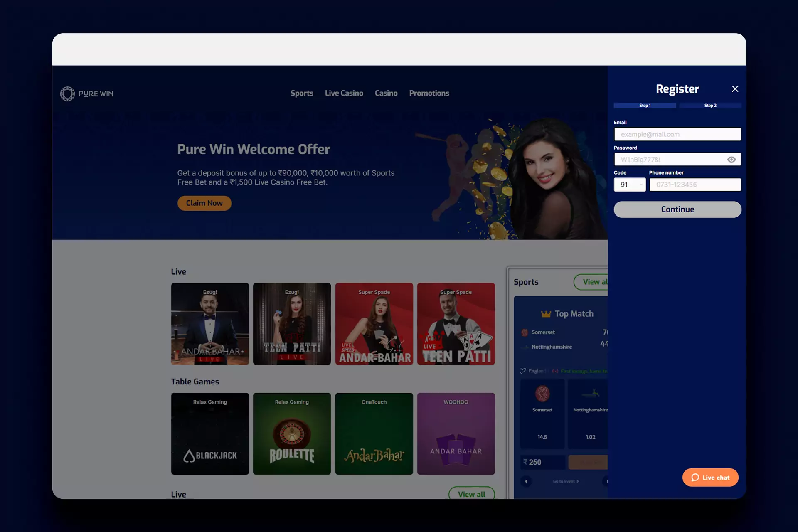Click the Pure Win logo icon
798x532 pixels.
(67, 93)
